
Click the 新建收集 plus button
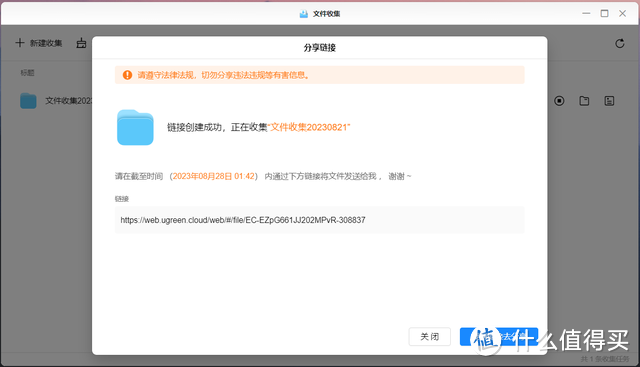pos(39,43)
